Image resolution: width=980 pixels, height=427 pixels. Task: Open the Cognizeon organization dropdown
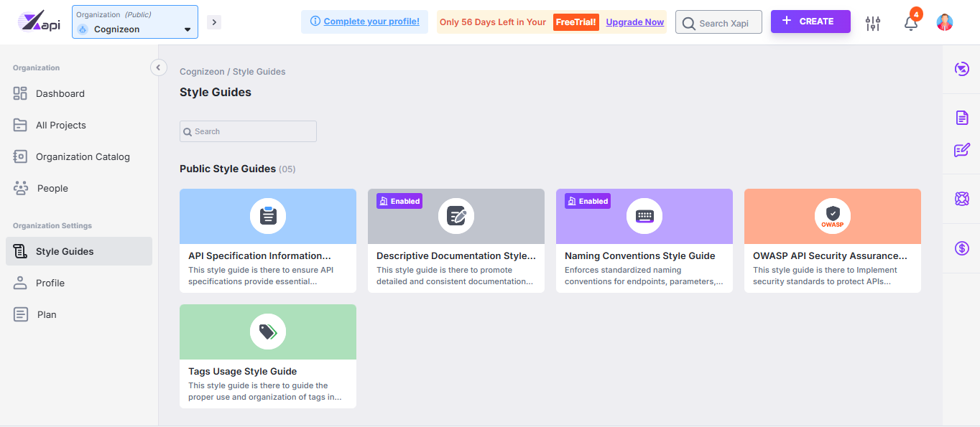(x=135, y=22)
